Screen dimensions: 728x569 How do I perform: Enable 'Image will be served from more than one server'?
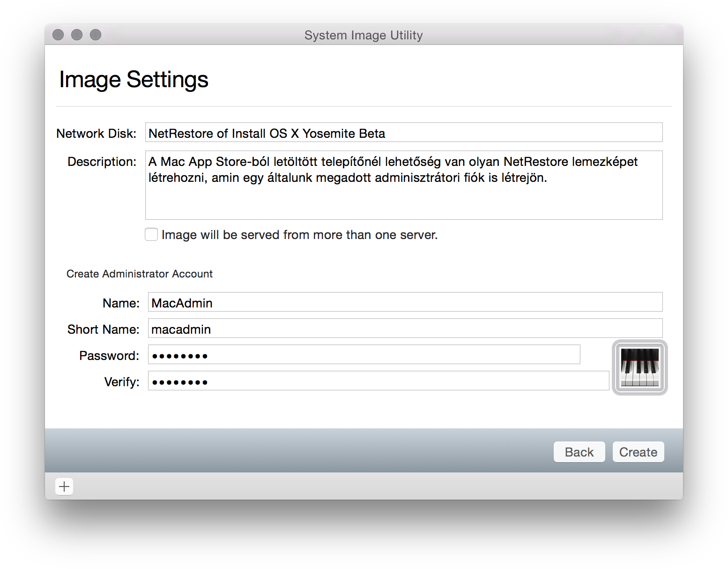point(151,234)
